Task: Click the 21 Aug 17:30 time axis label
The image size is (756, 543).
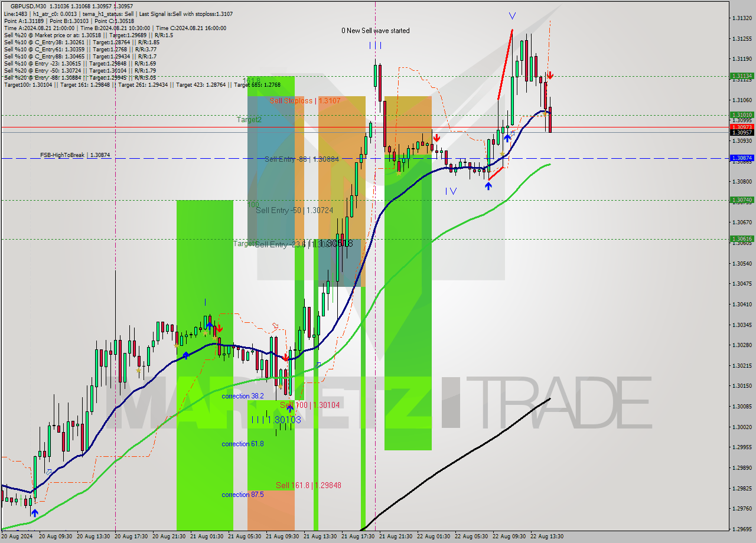Action: point(359,537)
